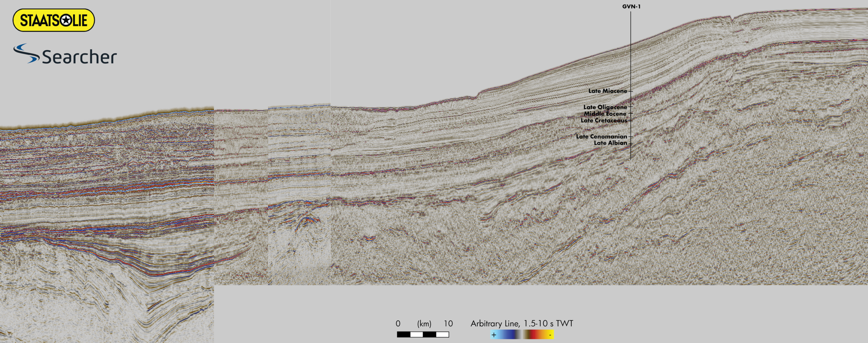Select the Late Miocene horizon marker
This screenshot has width=868, height=343.
(608, 91)
